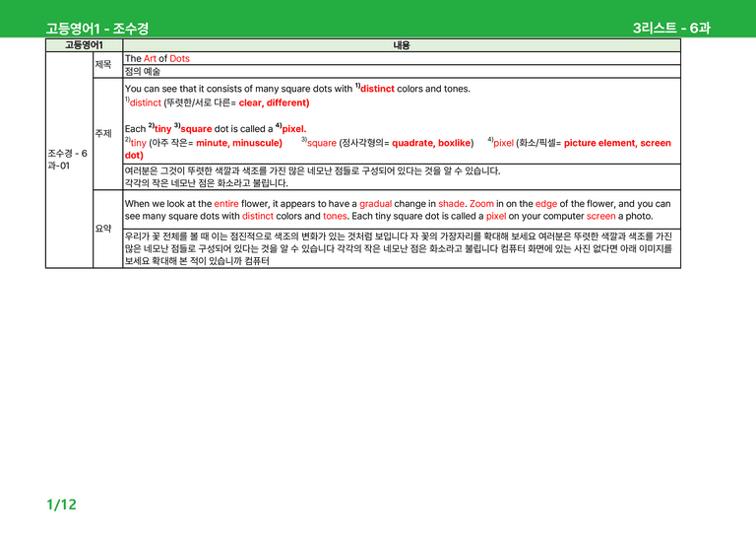Click the 주제 row label cell
This screenshot has height=535, width=756.
point(107,134)
